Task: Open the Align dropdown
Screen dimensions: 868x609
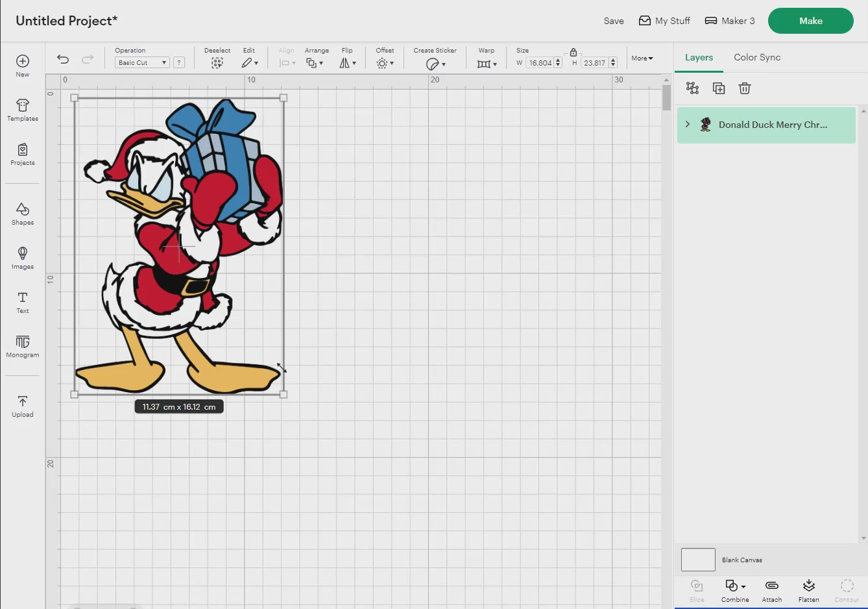Action: [287, 63]
